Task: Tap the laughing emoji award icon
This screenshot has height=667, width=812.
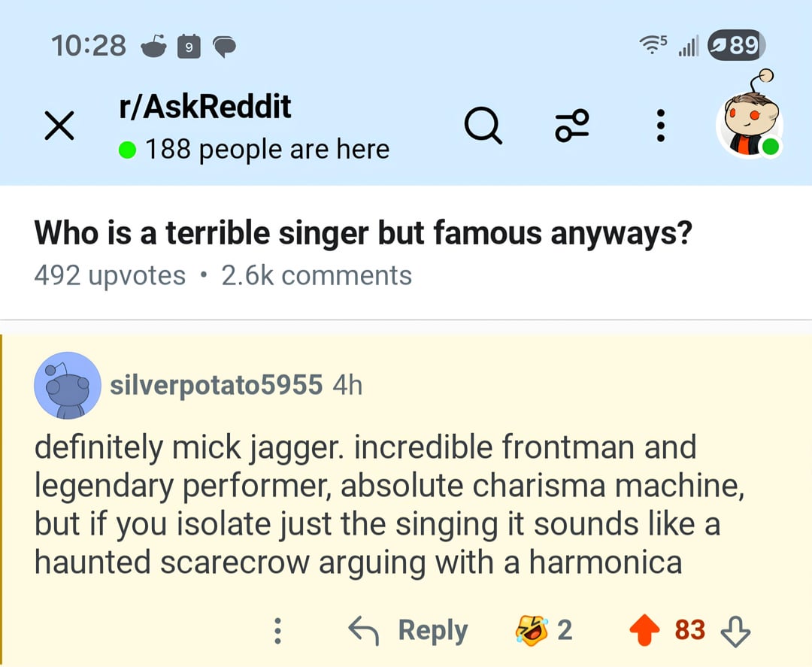Action: point(531,630)
